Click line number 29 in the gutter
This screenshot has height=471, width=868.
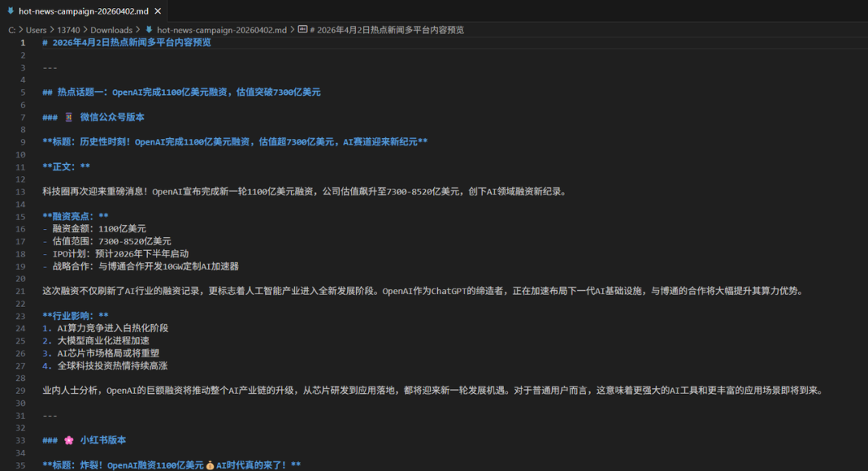(20, 391)
